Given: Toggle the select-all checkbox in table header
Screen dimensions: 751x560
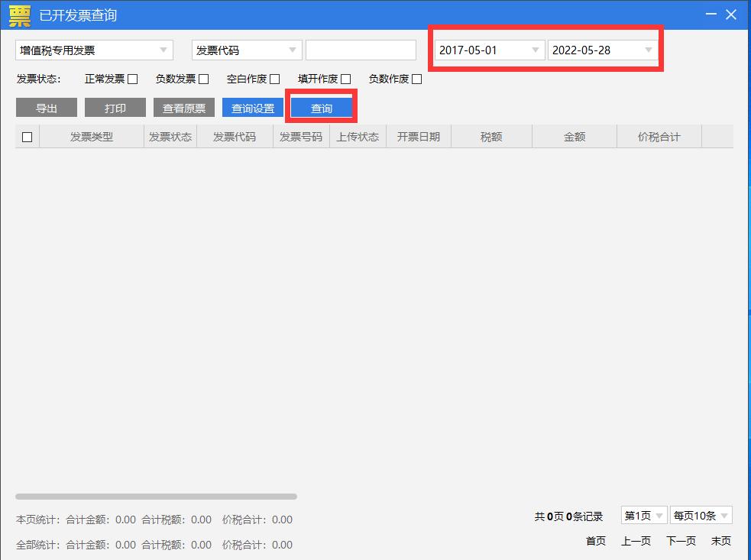Looking at the screenshot, I should tap(27, 135).
